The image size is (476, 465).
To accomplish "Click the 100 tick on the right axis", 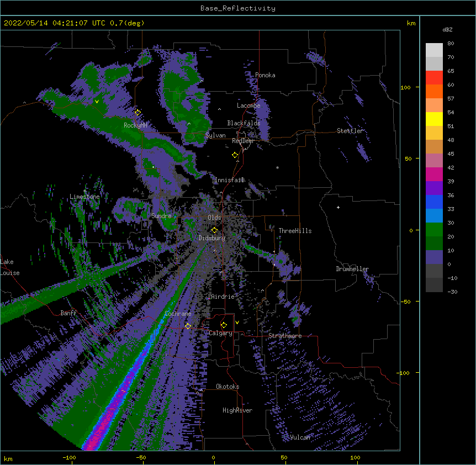I will click(x=405, y=87).
